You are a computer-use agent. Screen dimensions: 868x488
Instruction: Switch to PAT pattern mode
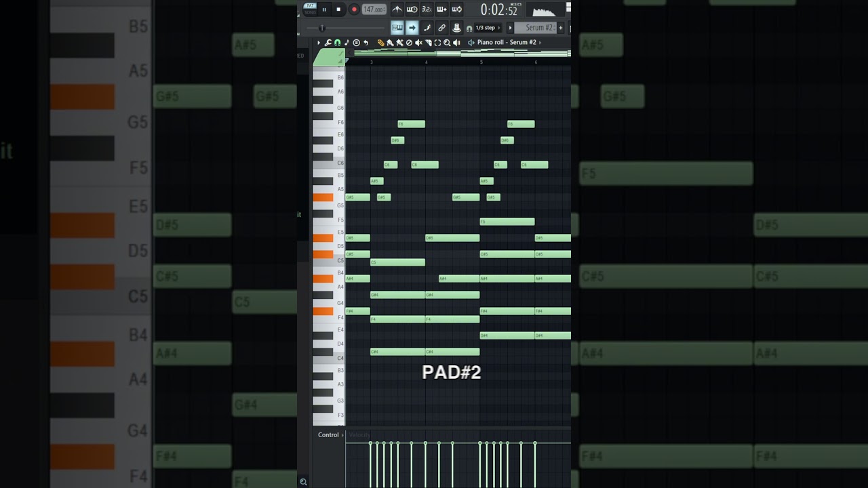310,5
